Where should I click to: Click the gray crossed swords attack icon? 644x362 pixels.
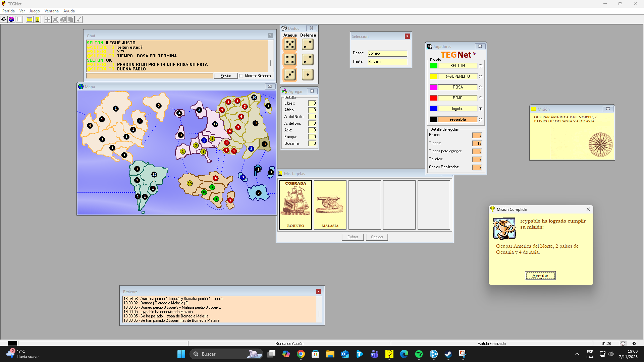click(x=55, y=19)
